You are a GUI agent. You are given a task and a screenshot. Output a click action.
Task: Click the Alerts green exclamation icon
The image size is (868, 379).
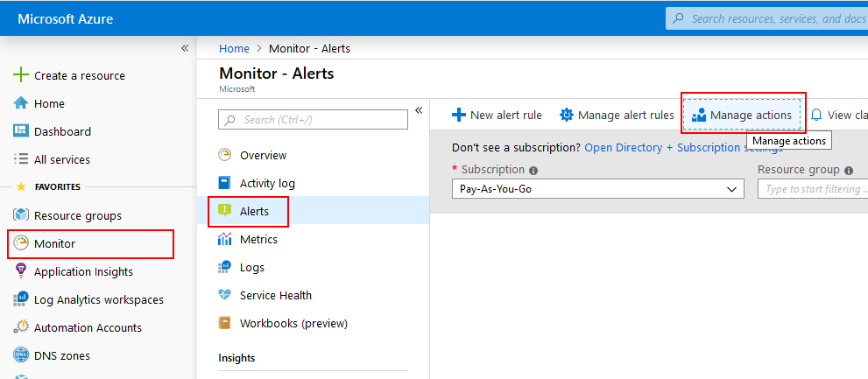[x=224, y=211]
